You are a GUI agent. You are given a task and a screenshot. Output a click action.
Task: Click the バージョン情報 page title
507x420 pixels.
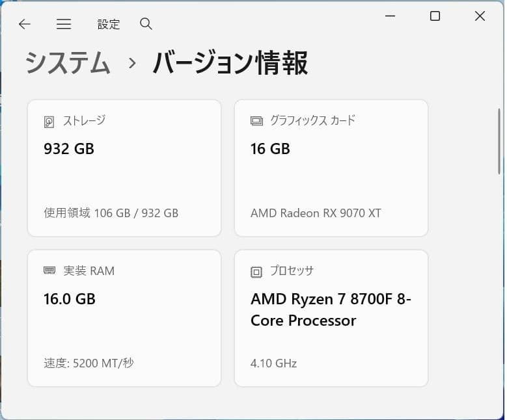click(230, 63)
